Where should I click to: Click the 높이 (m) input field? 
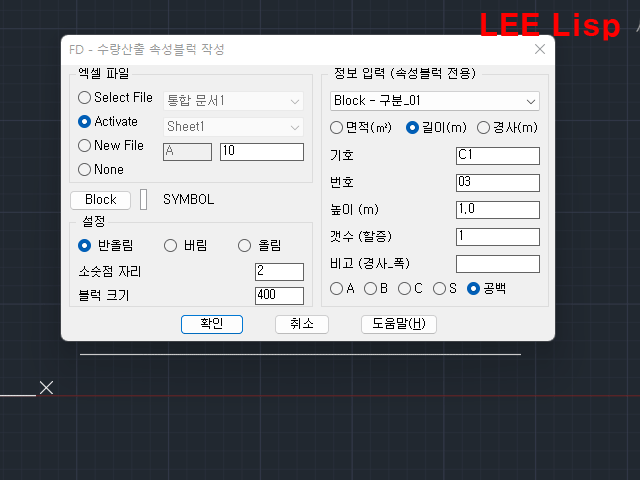point(498,210)
